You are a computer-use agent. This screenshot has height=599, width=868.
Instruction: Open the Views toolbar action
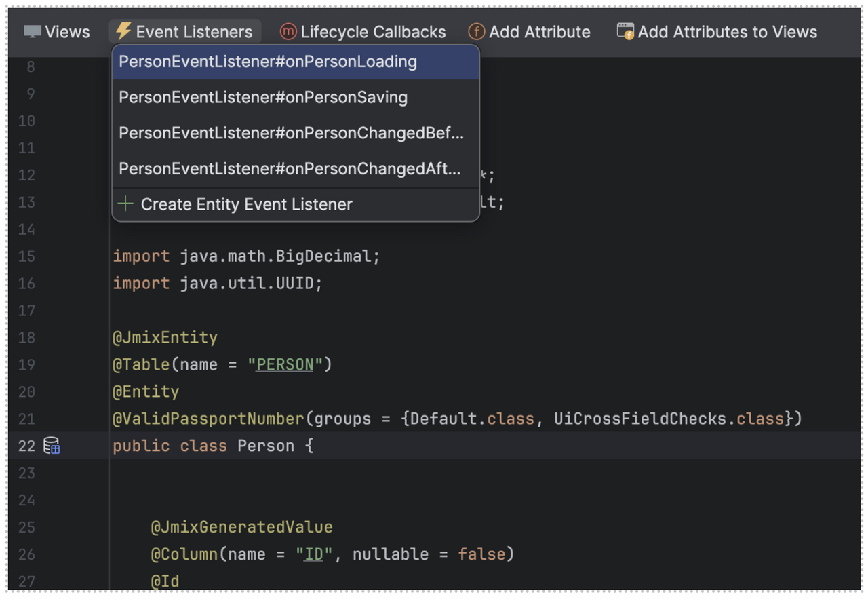[x=67, y=31]
